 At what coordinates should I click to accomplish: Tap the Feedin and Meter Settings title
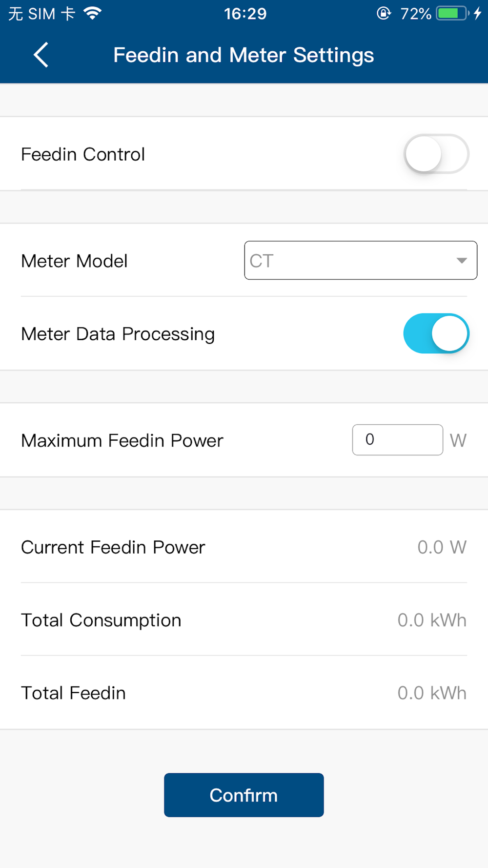click(x=244, y=55)
